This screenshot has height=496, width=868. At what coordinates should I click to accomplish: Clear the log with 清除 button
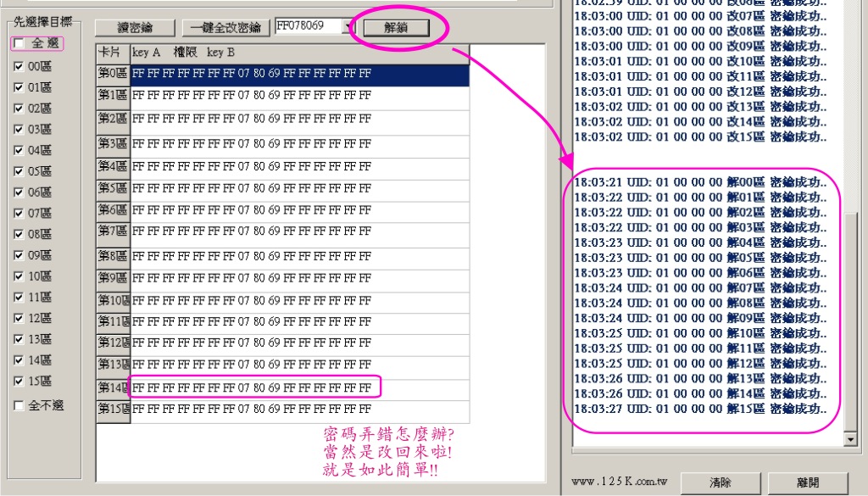coord(720,482)
